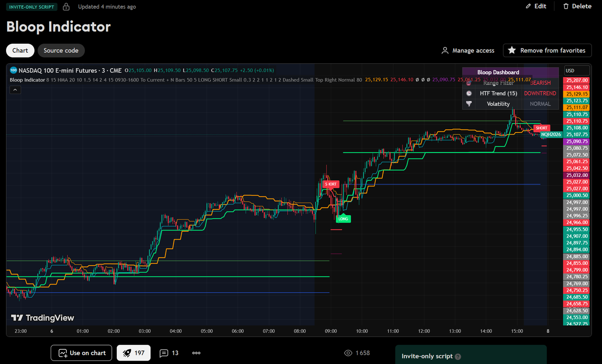The width and height of the screenshot is (602, 364).
Task: Click the orange 25,129.15 price label
Action: (576, 94)
